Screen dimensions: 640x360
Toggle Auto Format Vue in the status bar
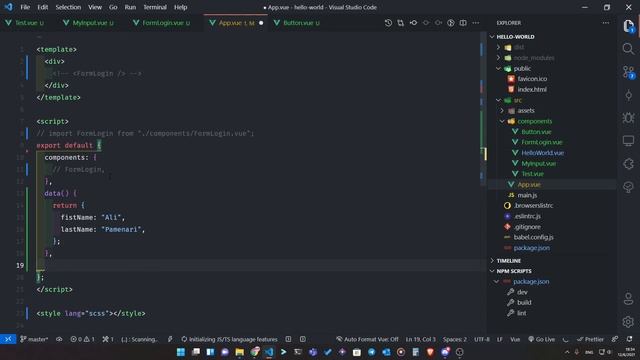coord(367,339)
